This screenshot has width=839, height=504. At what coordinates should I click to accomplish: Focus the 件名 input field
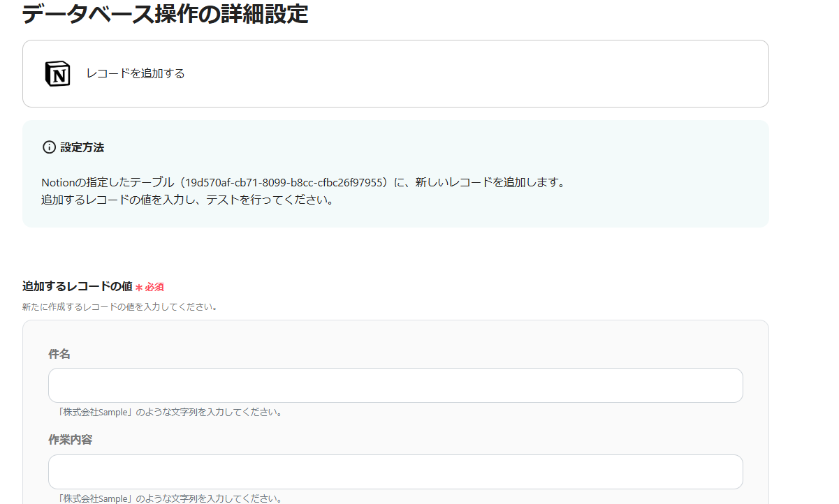(x=395, y=385)
